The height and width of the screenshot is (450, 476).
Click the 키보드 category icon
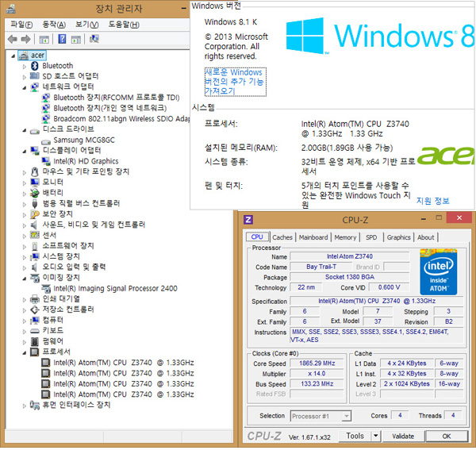pyautogui.click(x=35, y=331)
